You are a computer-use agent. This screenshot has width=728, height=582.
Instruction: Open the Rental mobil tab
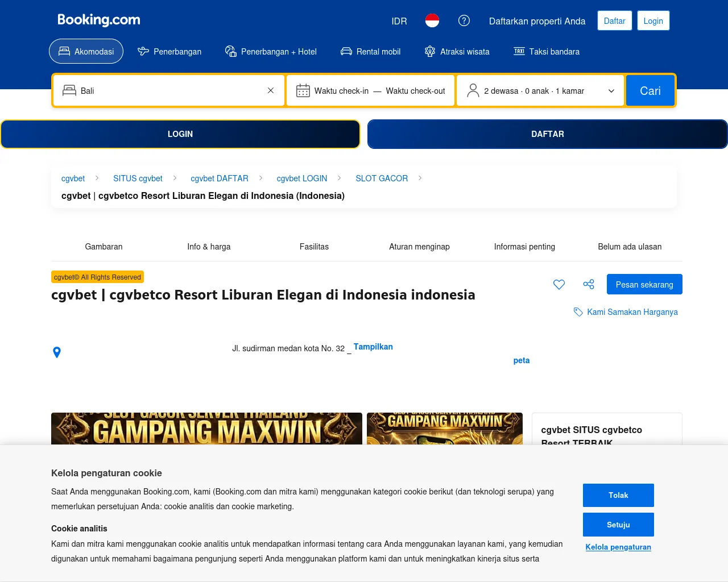(x=370, y=51)
